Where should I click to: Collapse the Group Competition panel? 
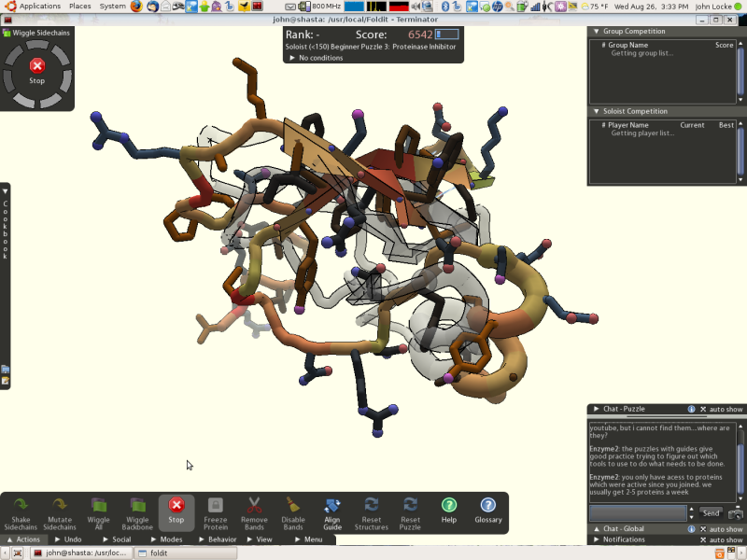click(x=596, y=31)
